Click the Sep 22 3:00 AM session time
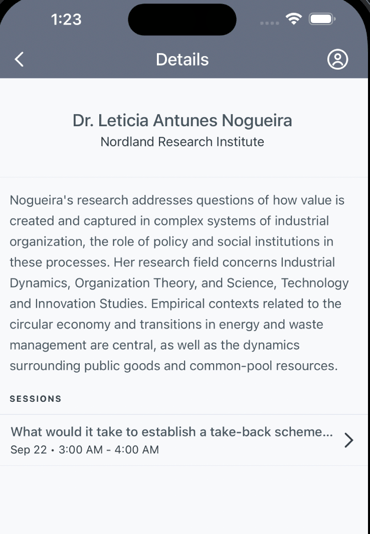 click(84, 450)
